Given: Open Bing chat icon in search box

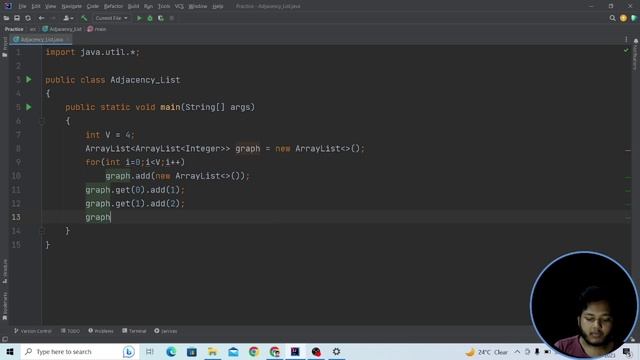Looking at the screenshot, I should [x=129, y=351].
